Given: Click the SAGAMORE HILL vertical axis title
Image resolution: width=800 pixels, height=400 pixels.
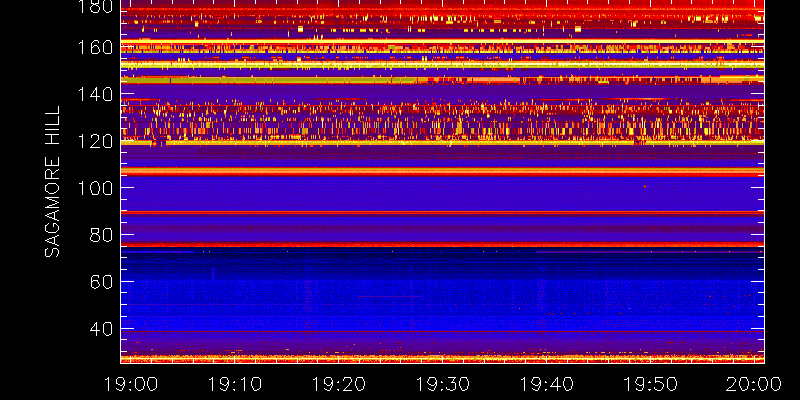Looking at the screenshot, I should click(52, 182).
